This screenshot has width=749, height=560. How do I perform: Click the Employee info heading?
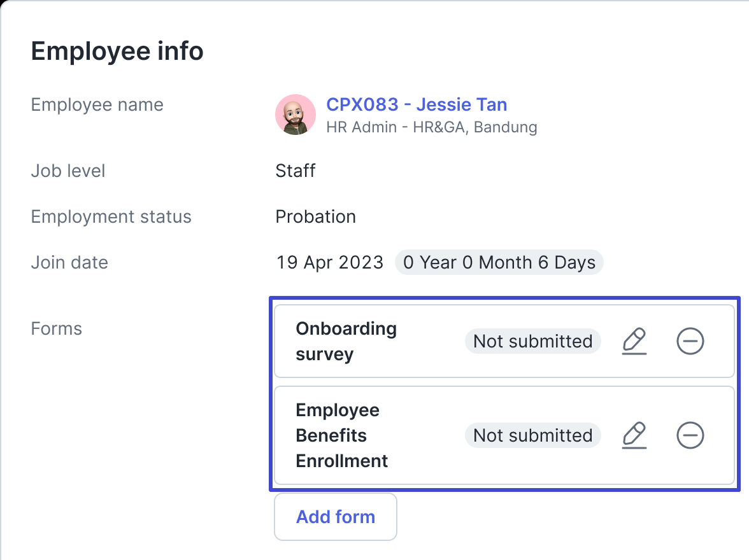tap(117, 51)
